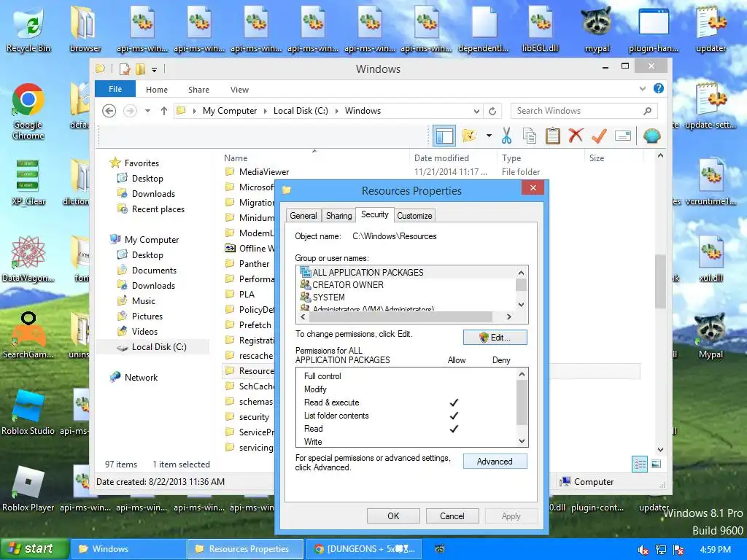This screenshot has height=560, width=747.
Task: Open recent locations dropdown arrow
Action: tap(147, 111)
